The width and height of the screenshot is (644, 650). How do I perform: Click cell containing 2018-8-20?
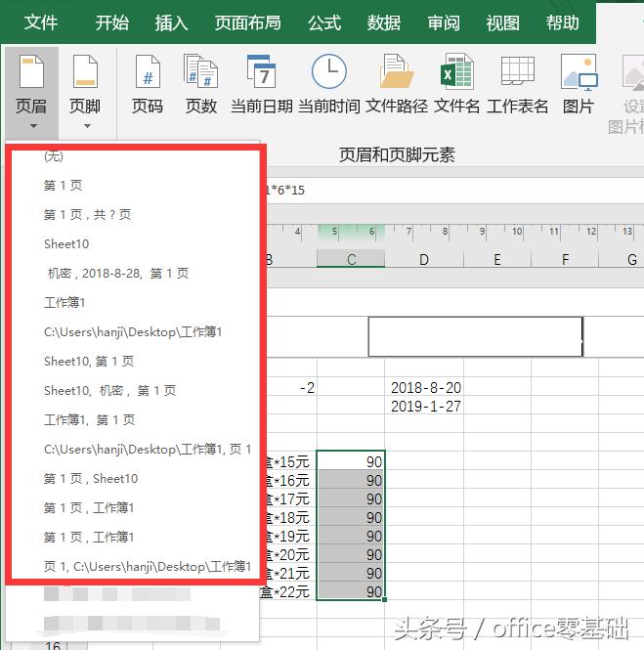point(424,388)
